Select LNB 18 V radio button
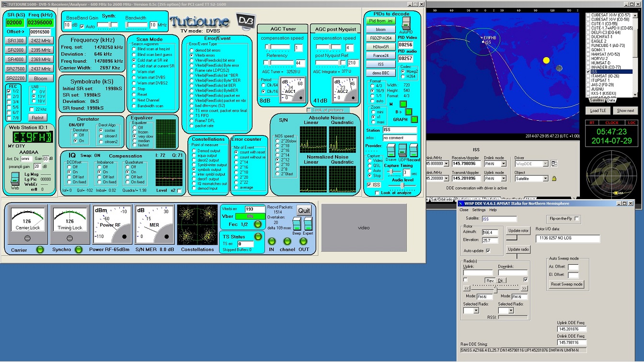 click(34, 102)
